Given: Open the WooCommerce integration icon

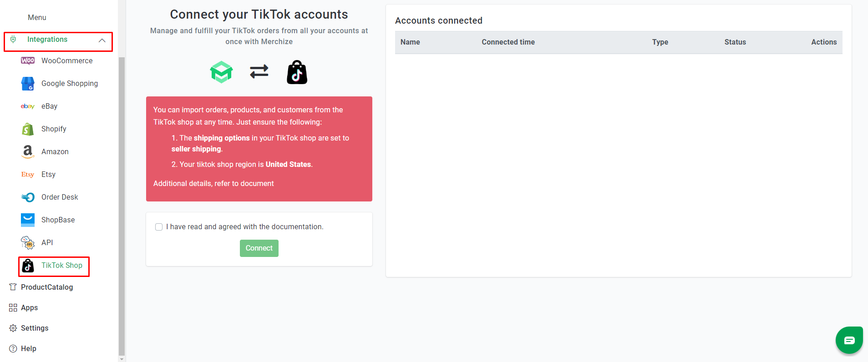Looking at the screenshot, I should tap(28, 60).
